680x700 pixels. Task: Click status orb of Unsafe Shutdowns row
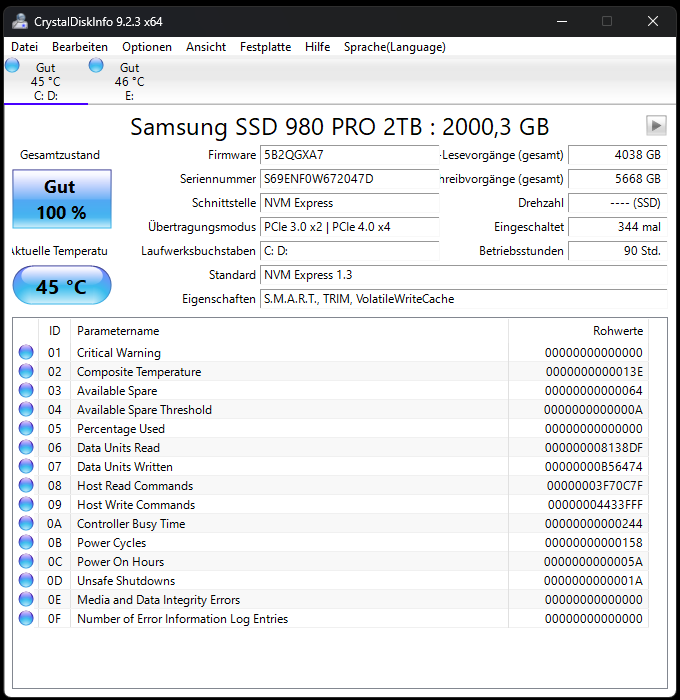click(26, 580)
